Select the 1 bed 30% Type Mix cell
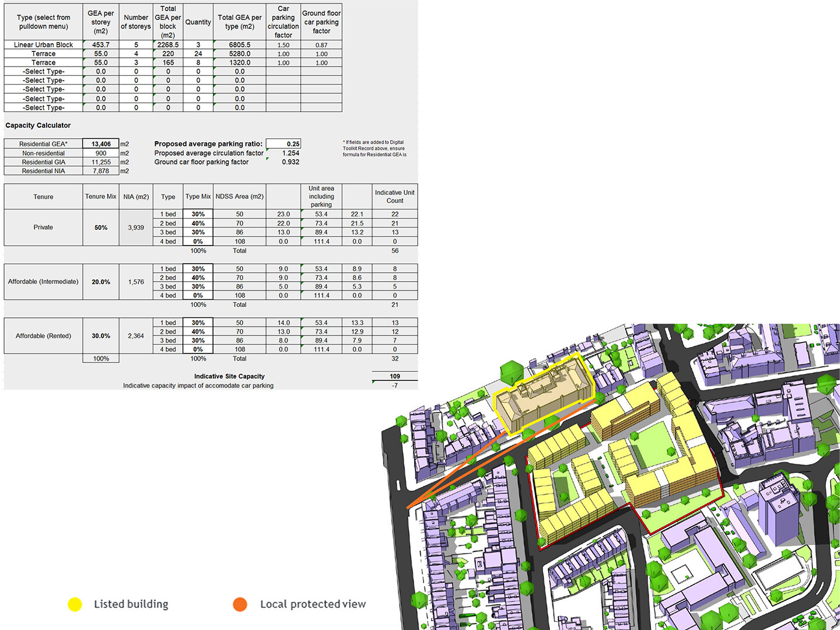 (x=198, y=214)
